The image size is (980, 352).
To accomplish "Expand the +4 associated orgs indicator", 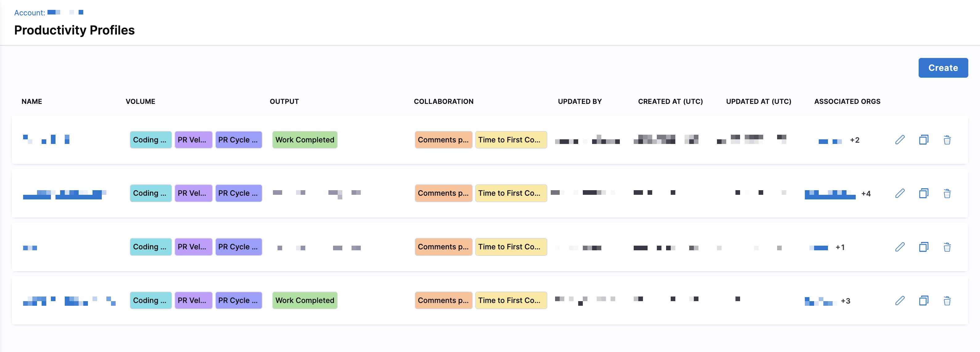I will click(866, 194).
